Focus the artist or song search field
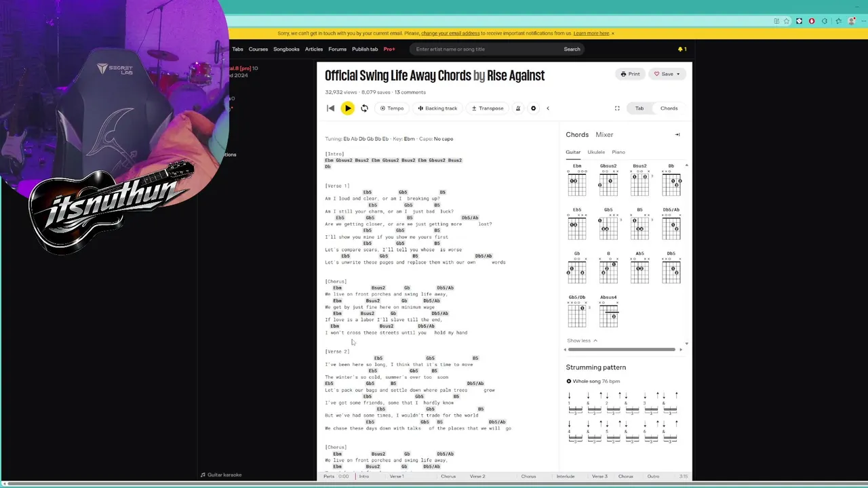 (x=484, y=49)
